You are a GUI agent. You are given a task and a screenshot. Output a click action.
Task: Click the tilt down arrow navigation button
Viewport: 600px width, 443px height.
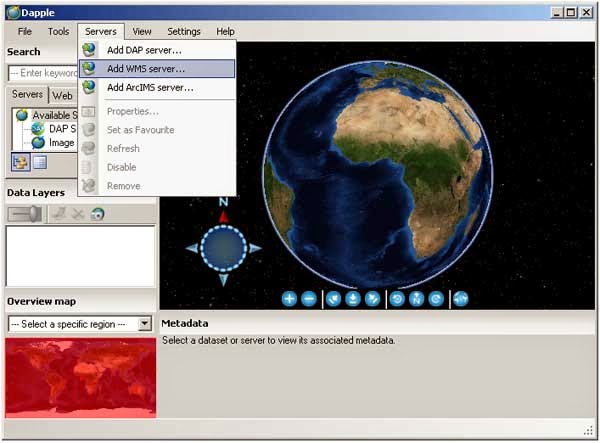(x=372, y=299)
